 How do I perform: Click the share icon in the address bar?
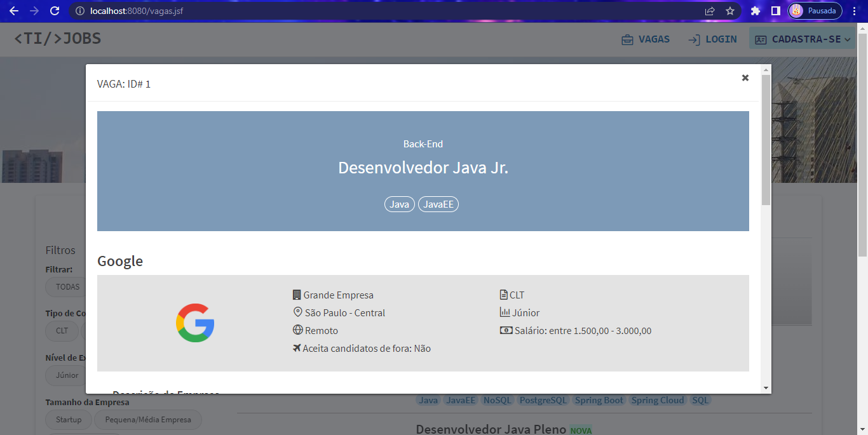point(709,11)
